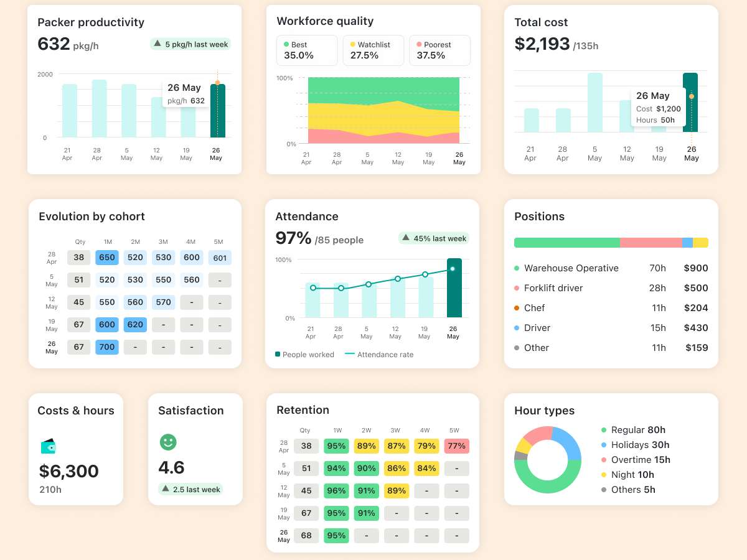
Task: Click the 26 May cost tooltip
Action: click(x=659, y=107)
